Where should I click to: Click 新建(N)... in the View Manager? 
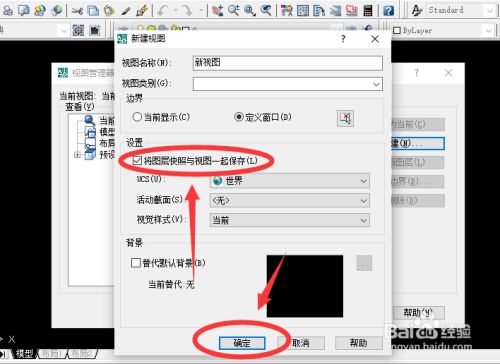coord(417,144)
